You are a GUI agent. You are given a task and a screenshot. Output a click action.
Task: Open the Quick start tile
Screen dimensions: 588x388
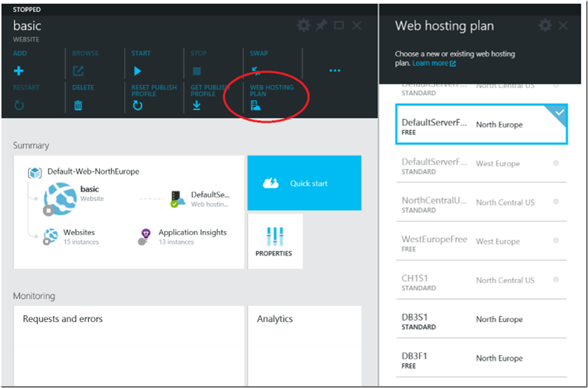[x=304, y=183]
